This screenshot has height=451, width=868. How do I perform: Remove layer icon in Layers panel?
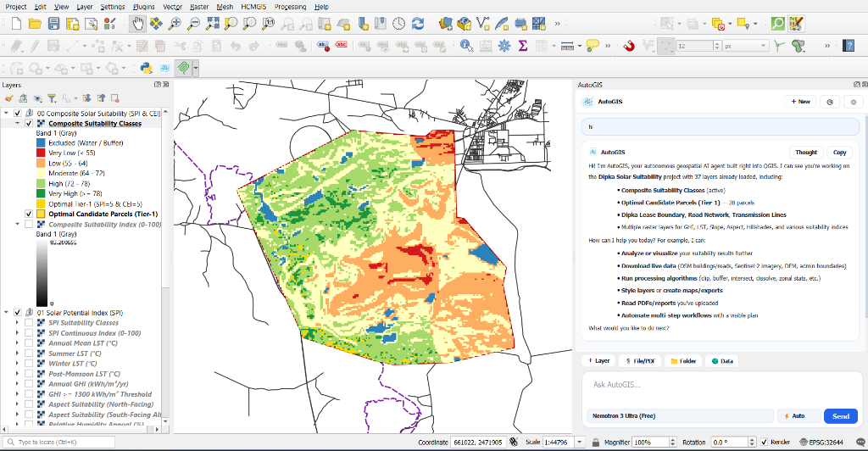pyautogui.click(x=115, y=98)
